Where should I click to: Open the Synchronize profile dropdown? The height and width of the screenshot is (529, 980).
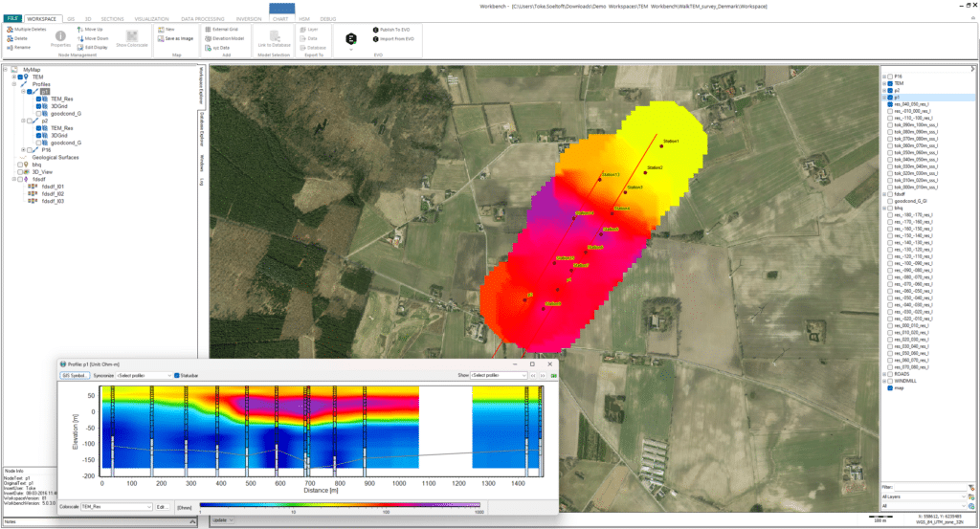[x=144, y=376]
